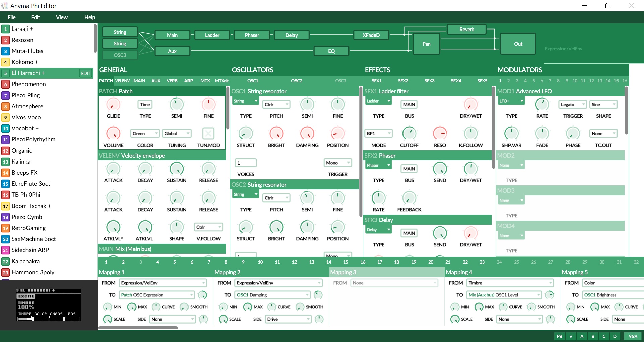Viewport: 644px width, 342px height.
Task: Click the red badge 2 beside Resozen
Action: point(5,40)
